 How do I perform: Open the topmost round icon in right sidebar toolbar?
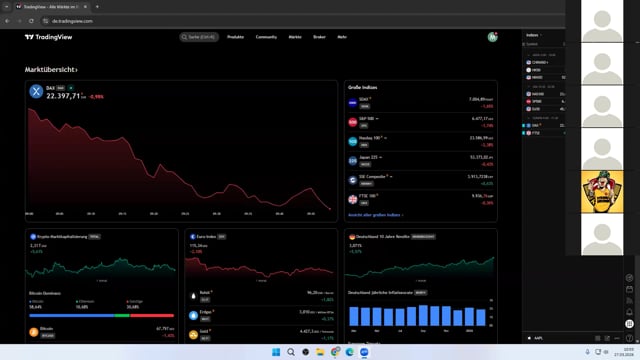(629, 278)
